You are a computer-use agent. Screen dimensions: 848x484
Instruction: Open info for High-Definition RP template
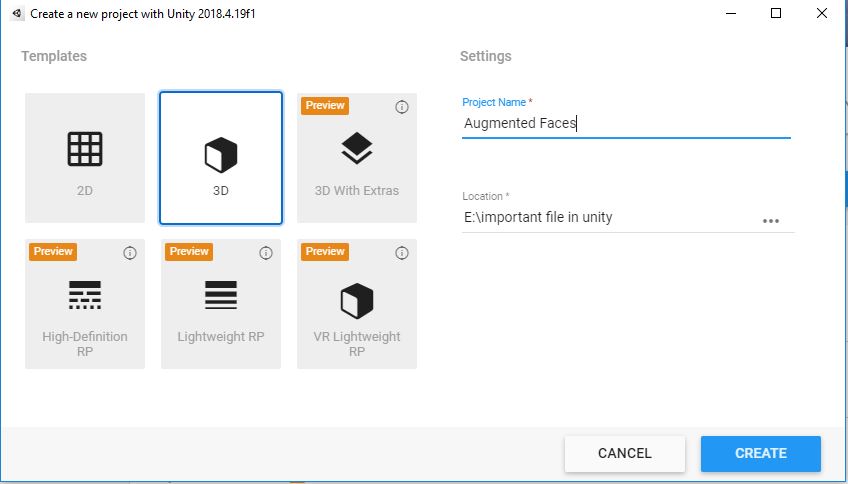(130, 253)
